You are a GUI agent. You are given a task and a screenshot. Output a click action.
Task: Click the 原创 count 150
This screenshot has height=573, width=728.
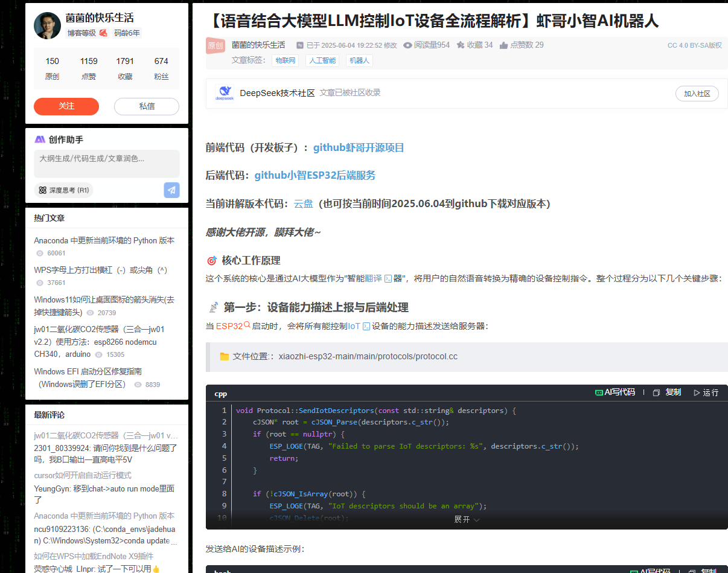point(53,61)
